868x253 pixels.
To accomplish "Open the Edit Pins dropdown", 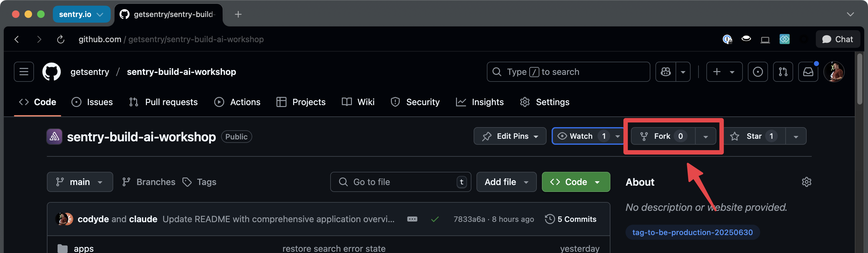I will click(x=510, y=136).
